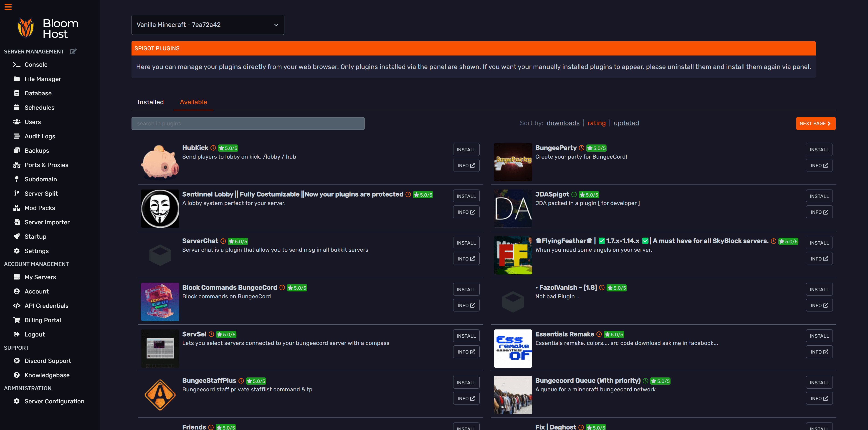Expand the Vanilla Minecraft server dropdown
Screen dimensions: 868x430
pos(208,25)
